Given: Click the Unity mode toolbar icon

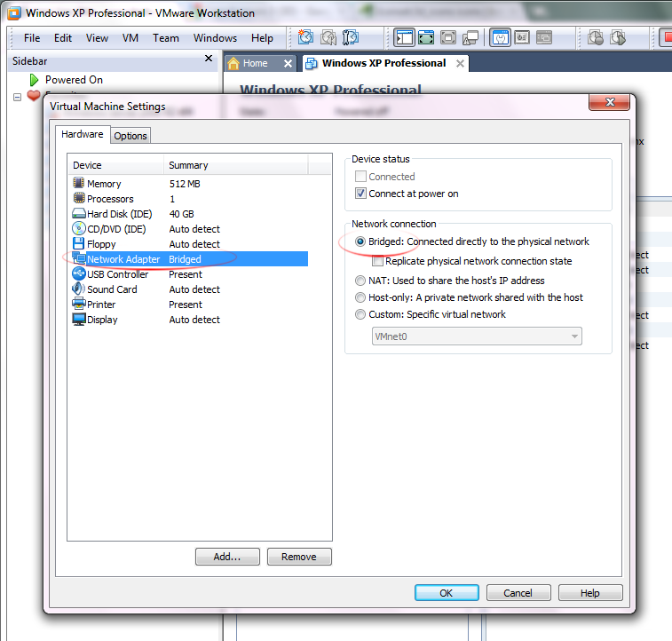Looking at the screenshot, I should pos(470,37).
